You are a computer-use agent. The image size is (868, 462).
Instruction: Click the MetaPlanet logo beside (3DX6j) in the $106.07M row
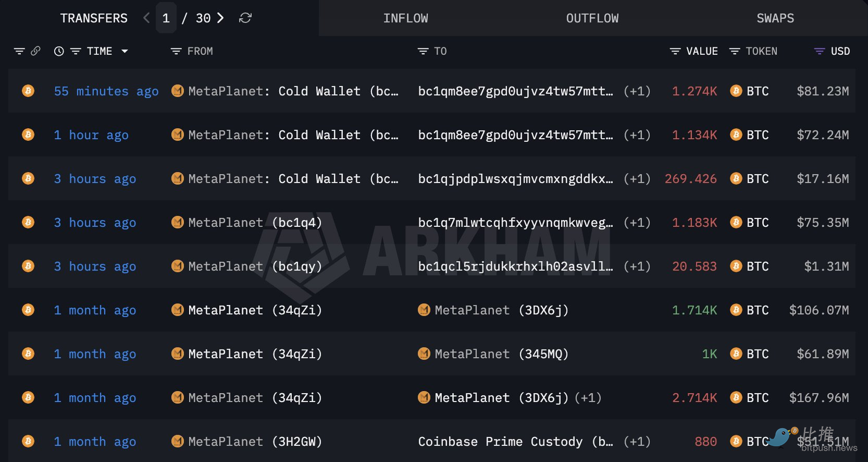point(424,310)
